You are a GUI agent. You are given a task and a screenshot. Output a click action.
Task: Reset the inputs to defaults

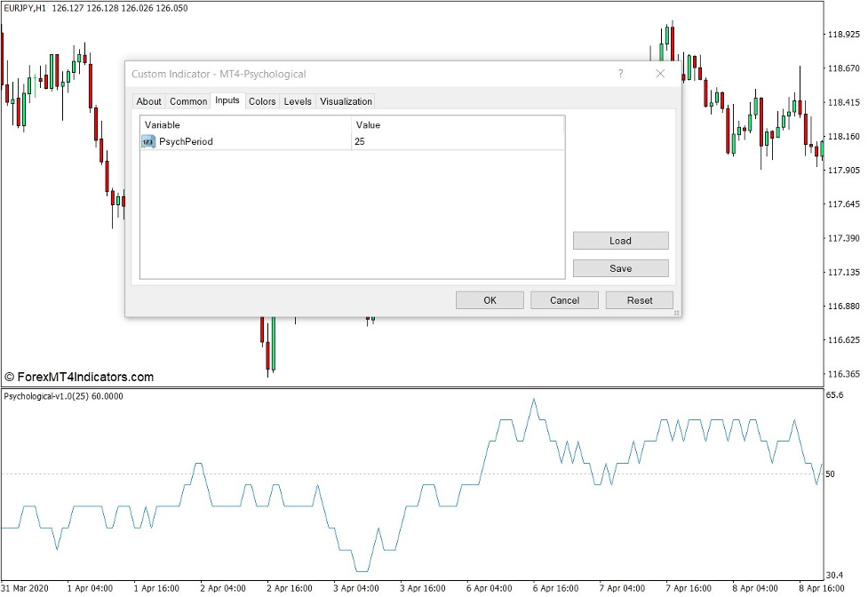tap(639, 300)
